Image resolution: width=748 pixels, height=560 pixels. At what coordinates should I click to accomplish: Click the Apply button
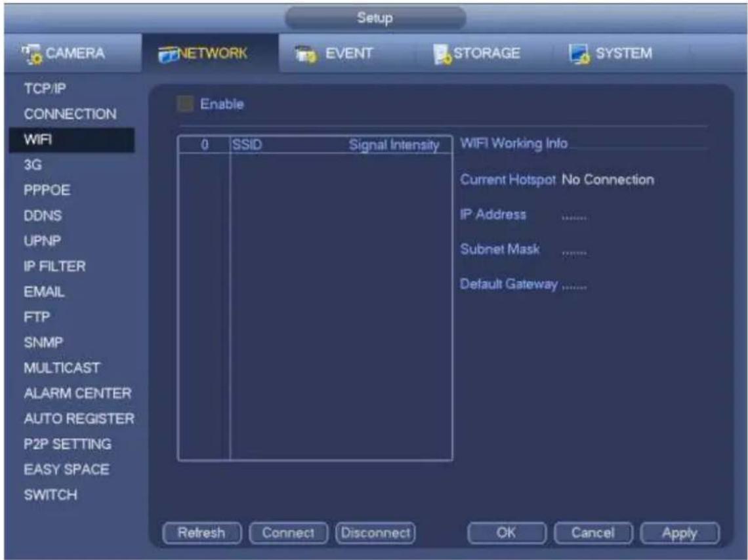680,533
